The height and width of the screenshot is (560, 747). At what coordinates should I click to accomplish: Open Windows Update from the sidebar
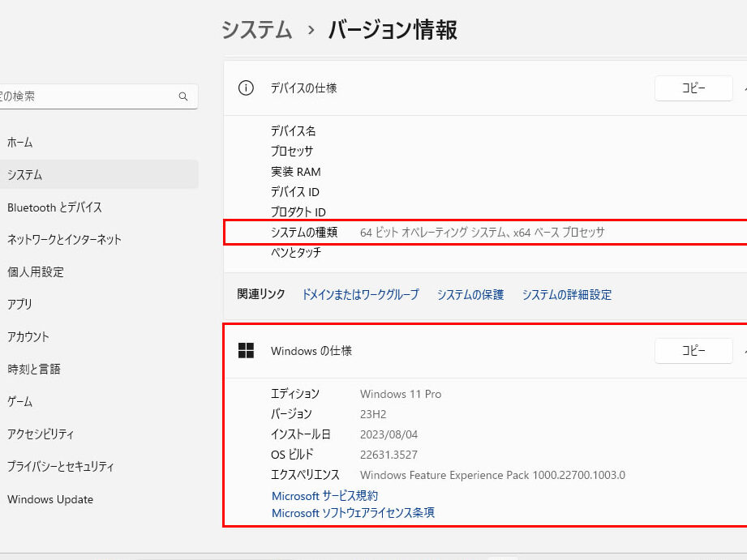tap(50, 499)
